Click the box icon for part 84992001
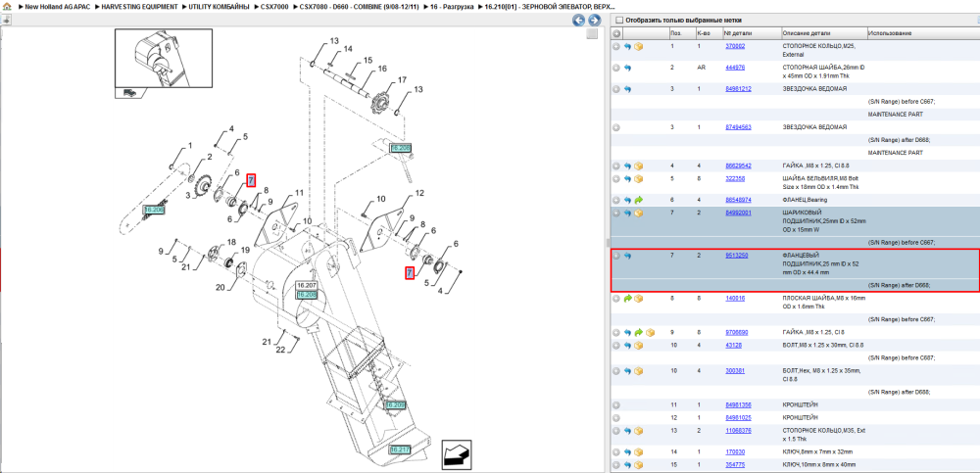Image resolution: width=980 pixels, height=473 pixels. [x=639, y=213]
